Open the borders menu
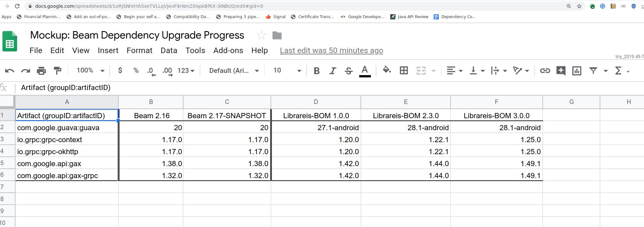 click(x=404, y=70)
